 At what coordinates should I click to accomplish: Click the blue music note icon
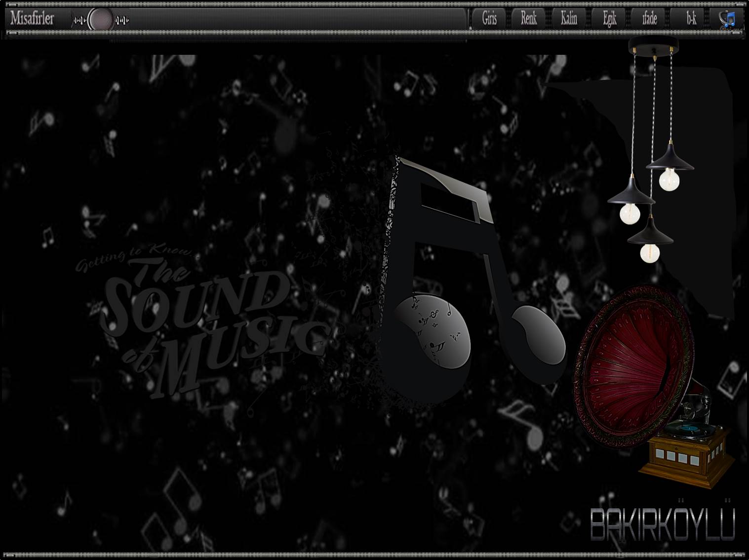click(728, 19)
